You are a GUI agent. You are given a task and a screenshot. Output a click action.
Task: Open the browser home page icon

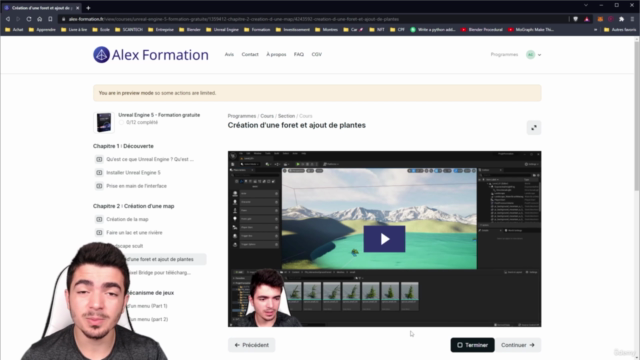[x=40, y=19]
